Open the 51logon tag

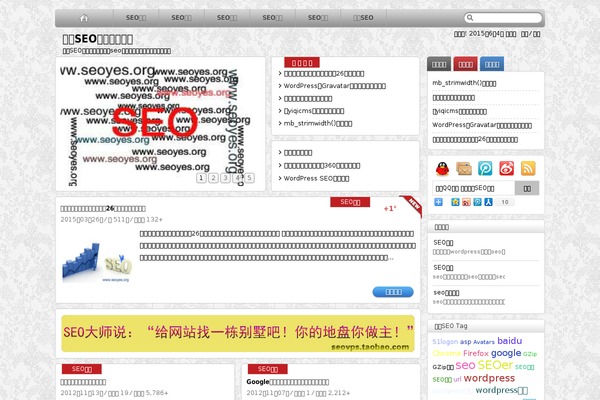(445, 342)
